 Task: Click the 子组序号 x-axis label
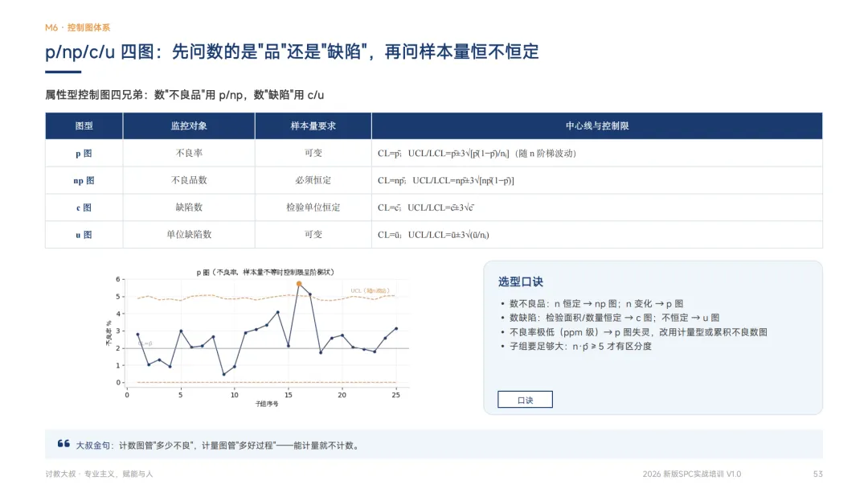click(267, 404)
